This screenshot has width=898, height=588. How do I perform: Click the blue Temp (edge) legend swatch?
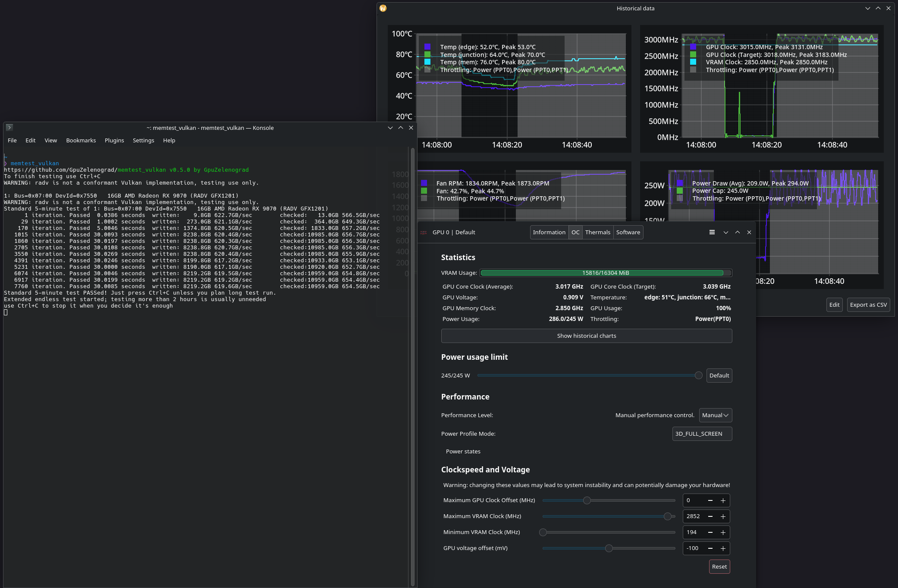coord(427,47)
